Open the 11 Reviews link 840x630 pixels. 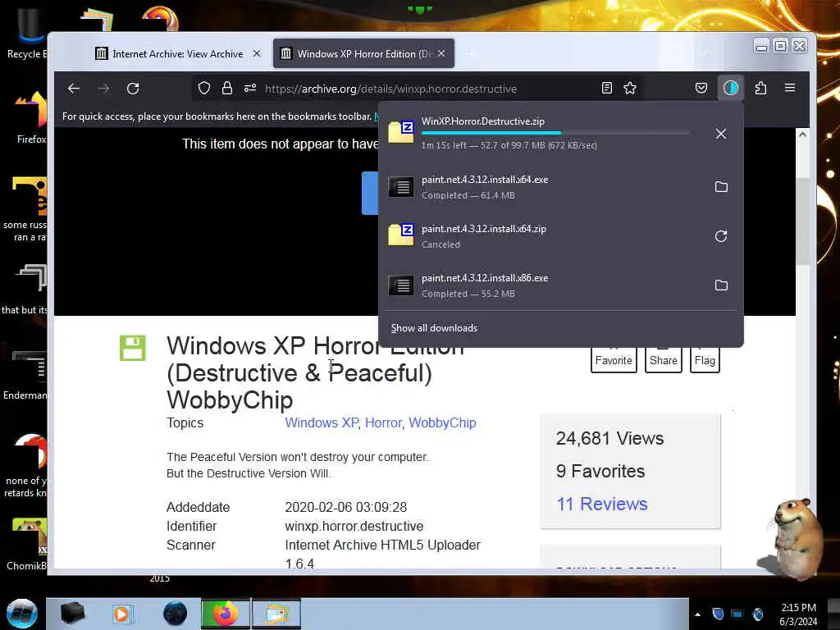click(601, 504)
